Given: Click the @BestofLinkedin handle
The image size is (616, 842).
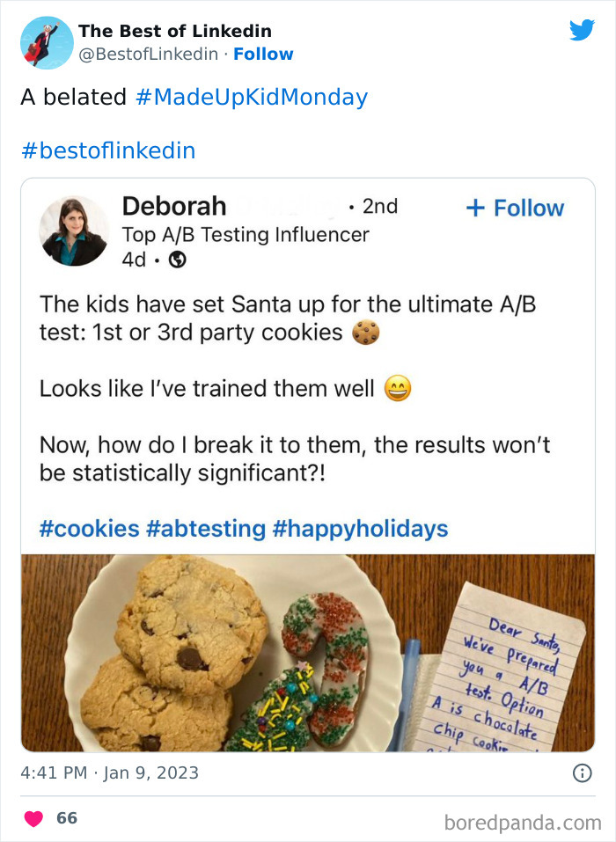Looking at the screenshot, I should coord(148,54).
